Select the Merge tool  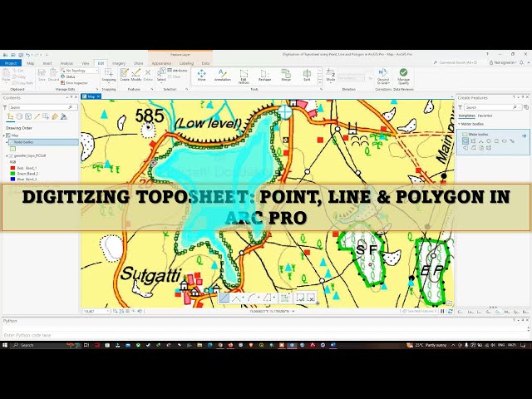[x=286, y=76]
